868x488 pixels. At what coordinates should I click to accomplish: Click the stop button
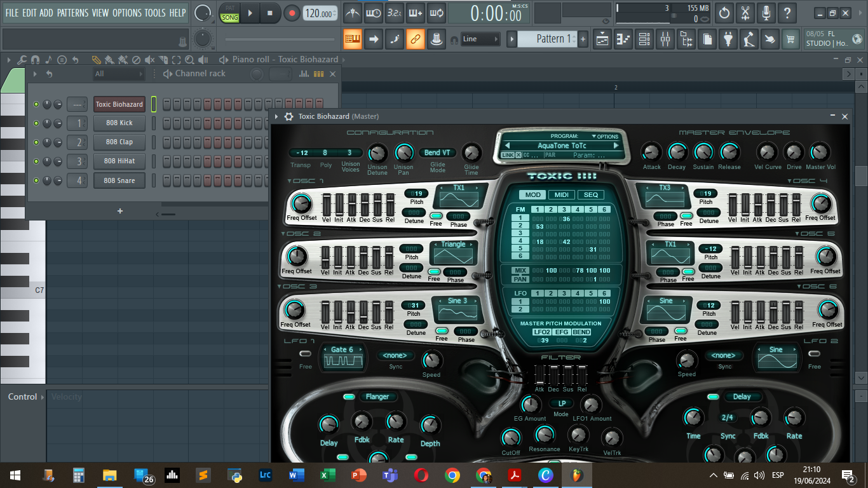269,13
